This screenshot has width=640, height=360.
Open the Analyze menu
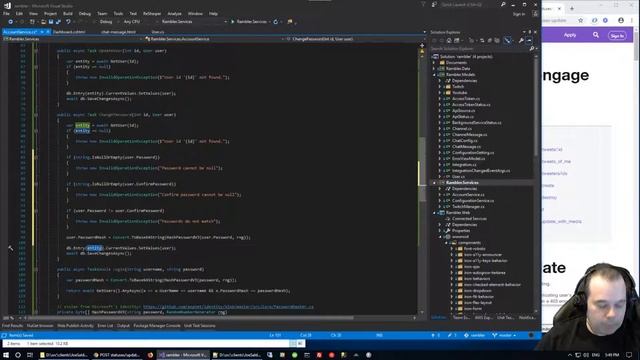[x=175, y=13]
